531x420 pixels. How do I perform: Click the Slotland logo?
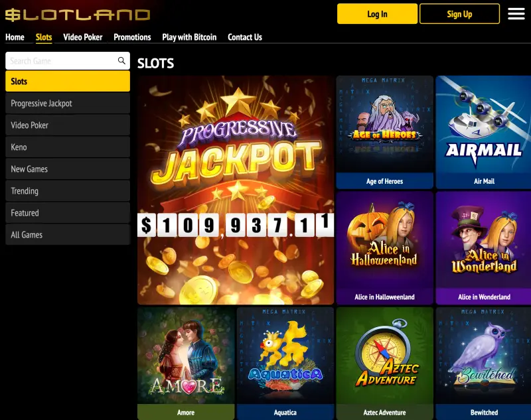78,15
